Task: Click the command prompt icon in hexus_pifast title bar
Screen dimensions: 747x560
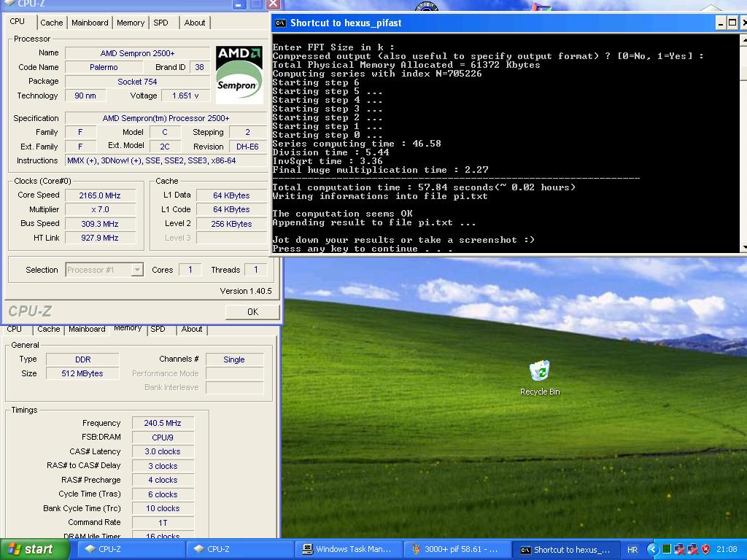Action: [x=280, y=23]
